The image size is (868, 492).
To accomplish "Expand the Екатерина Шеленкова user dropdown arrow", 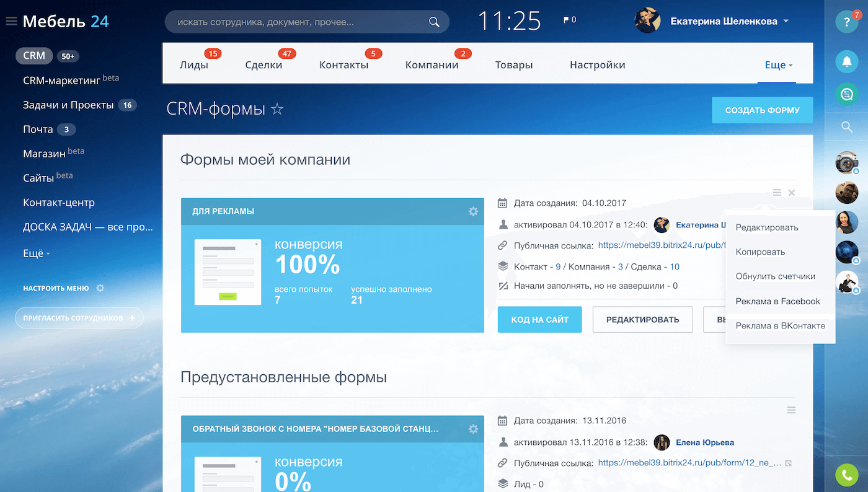I will 786,21.
